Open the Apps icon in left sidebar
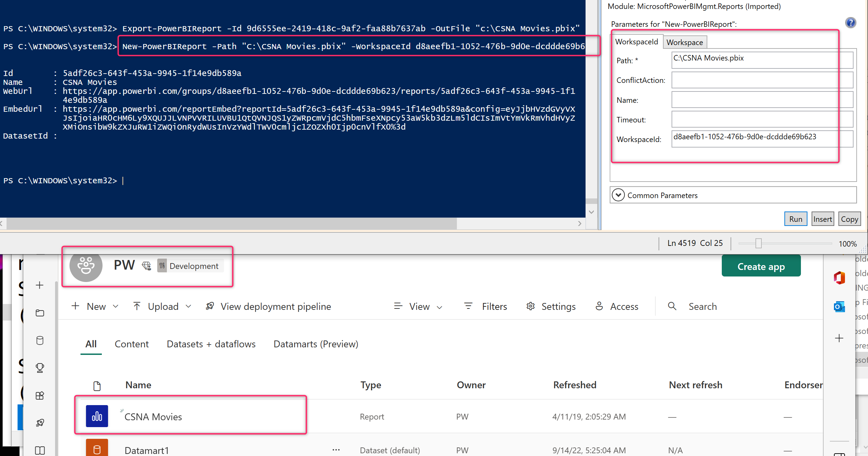 (40, 395)
